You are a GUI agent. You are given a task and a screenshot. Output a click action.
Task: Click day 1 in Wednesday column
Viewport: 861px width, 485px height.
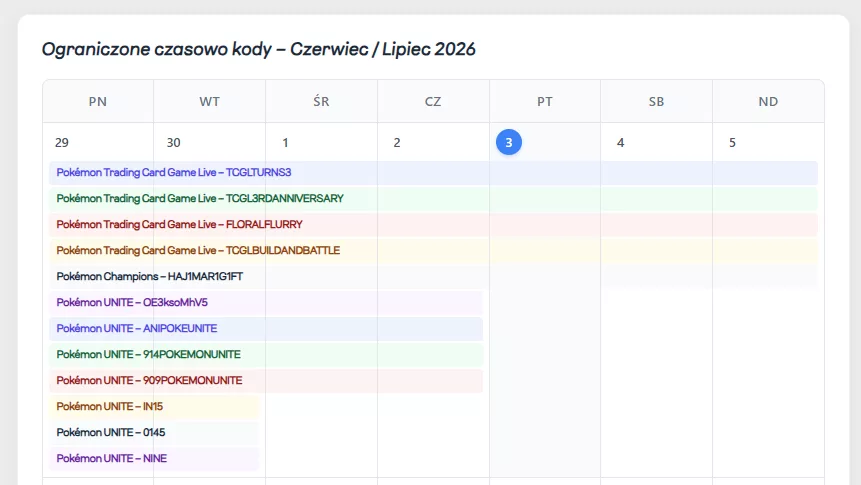click(286, 143)
